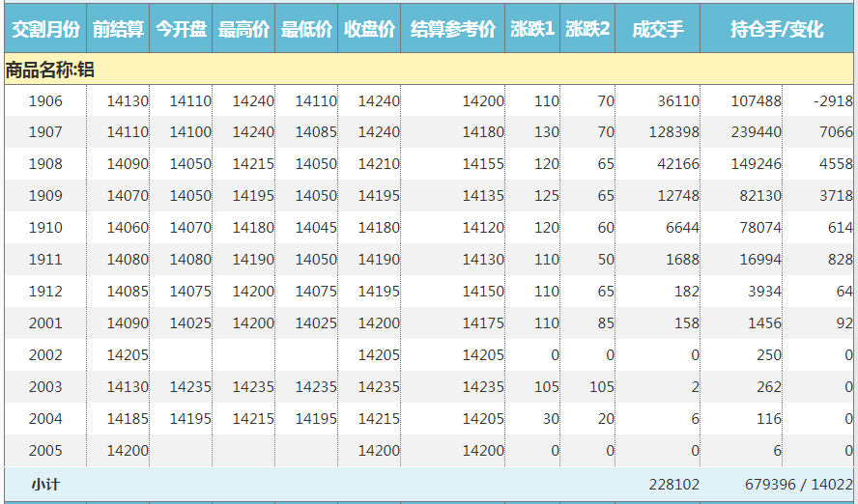Image resolution: width=858 pixels, height=504 pixels.
Task: Click the 1908 open interest cell 149246
Action: click(x=757, y=164)
